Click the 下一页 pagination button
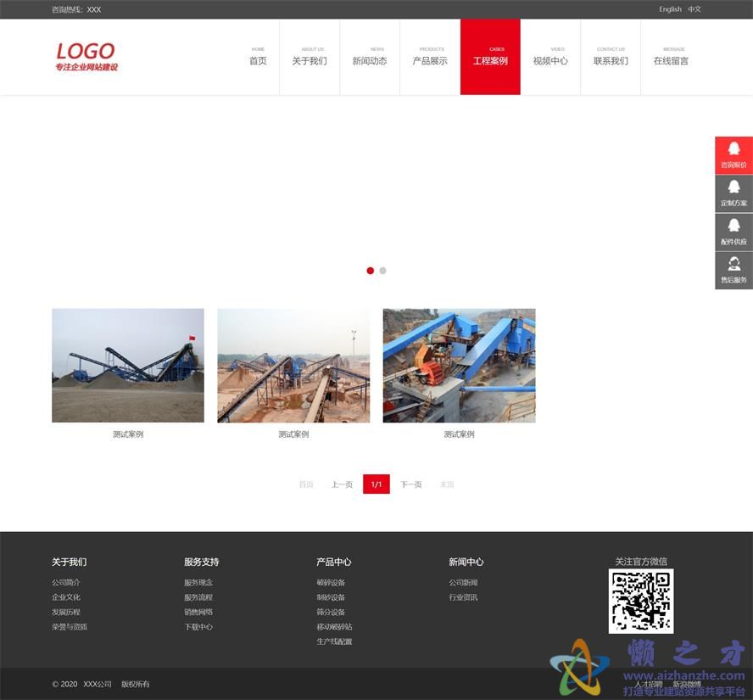This screenshot has width=753, height=700. pyautogui.click(x=411, y=484)
